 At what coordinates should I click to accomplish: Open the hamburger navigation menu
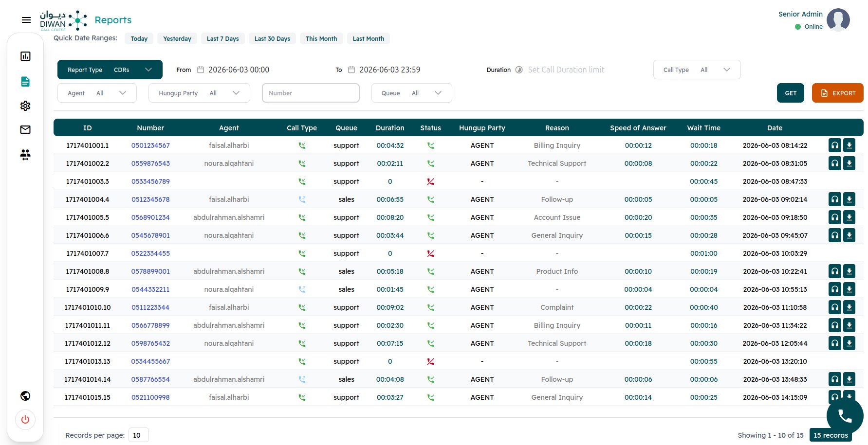click(26, 20)
